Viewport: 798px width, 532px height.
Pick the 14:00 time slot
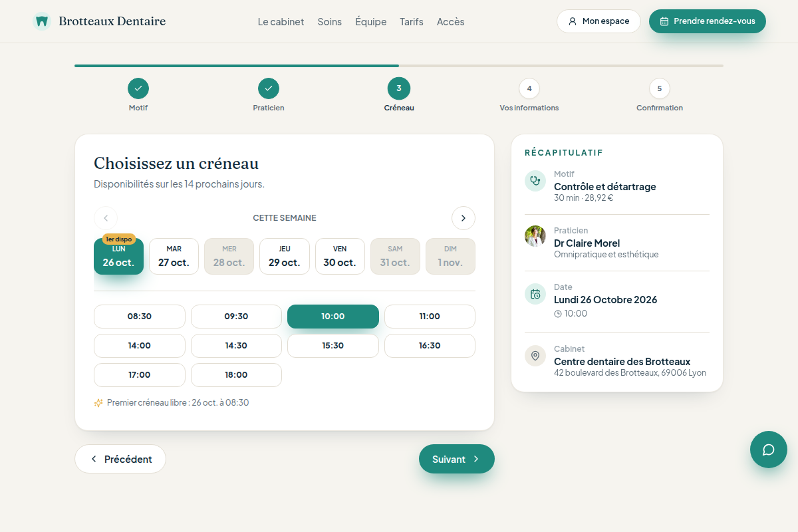point(140,346)
